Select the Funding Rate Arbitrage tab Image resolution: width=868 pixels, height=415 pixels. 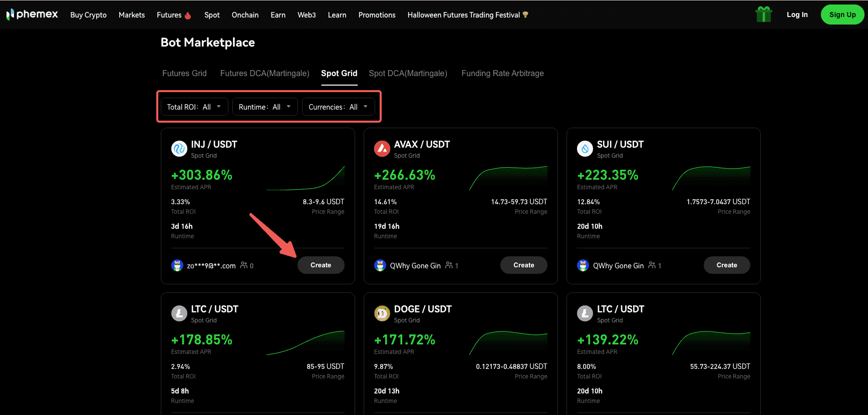pyautogui.click(x=502, y=74)
